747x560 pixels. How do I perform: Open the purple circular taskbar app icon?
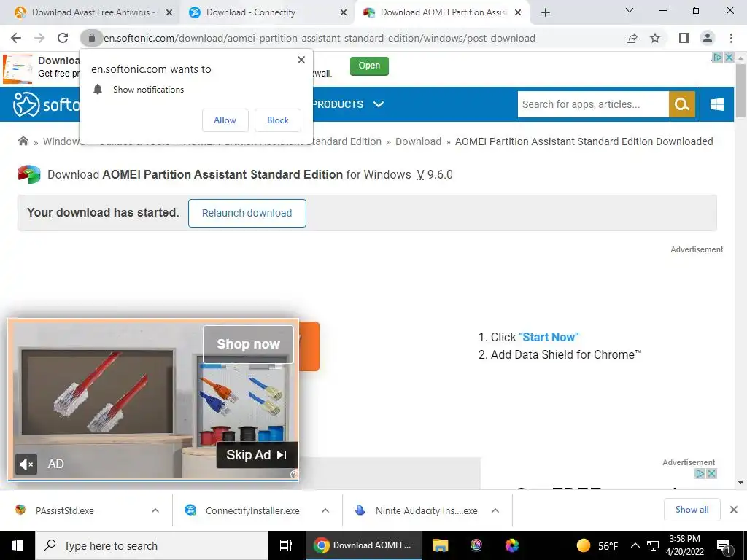click(476, 545)
